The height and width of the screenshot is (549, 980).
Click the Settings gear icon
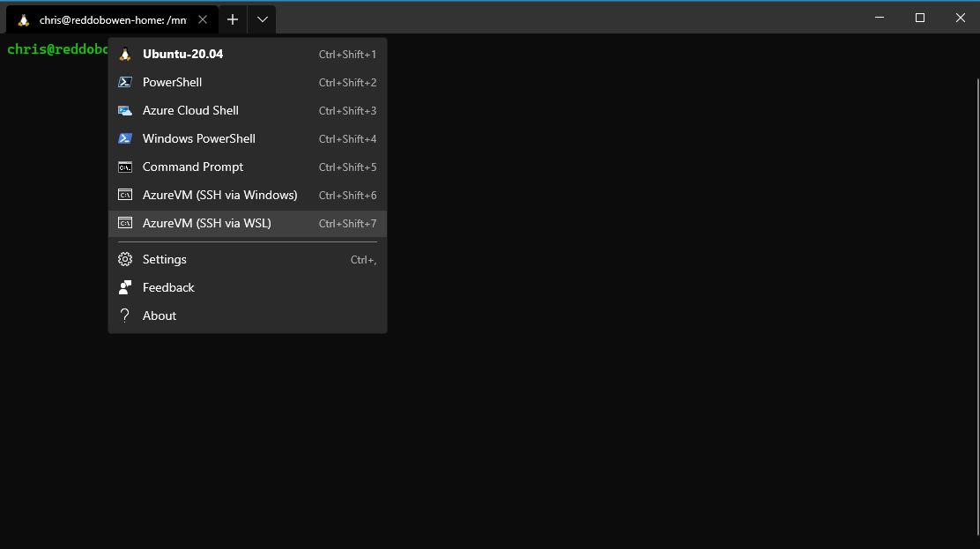tap(124, 259)
